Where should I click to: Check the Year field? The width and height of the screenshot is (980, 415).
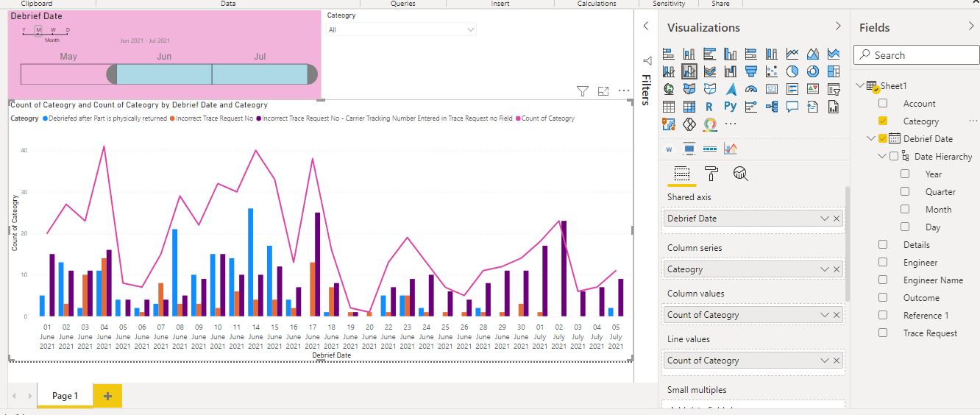[905, 174]
